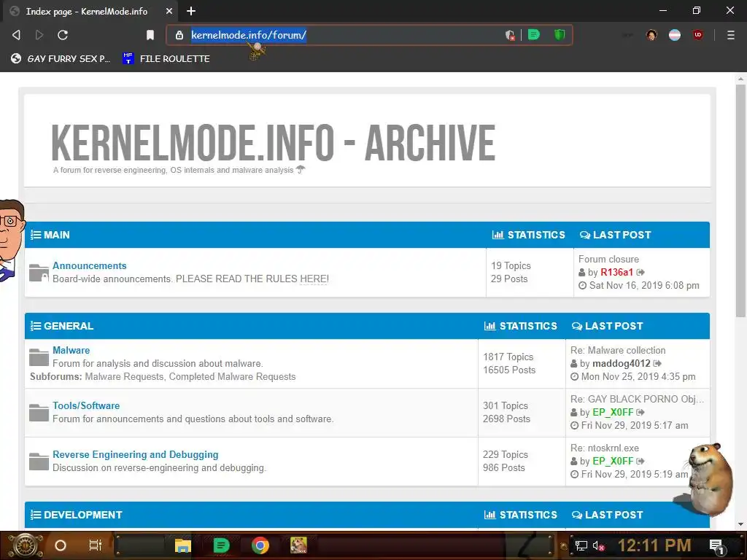The width and height of the screenshot is (747, 560).
Task: Open File Explorer from the taskbar
Action: [182, 545]
